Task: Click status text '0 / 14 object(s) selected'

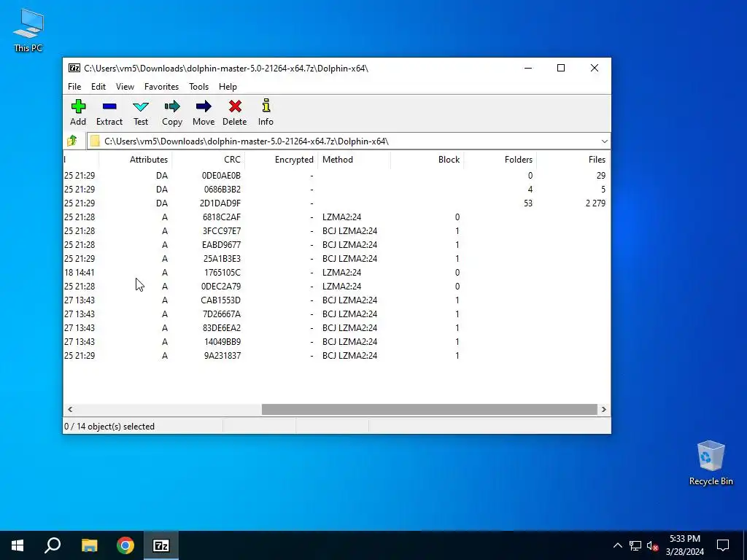Action: click(109, 427)
